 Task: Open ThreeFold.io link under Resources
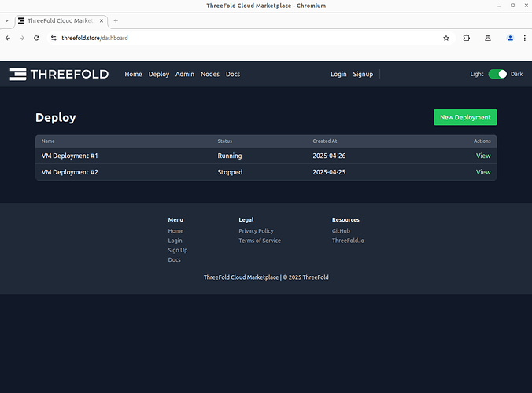pos(348,241)
